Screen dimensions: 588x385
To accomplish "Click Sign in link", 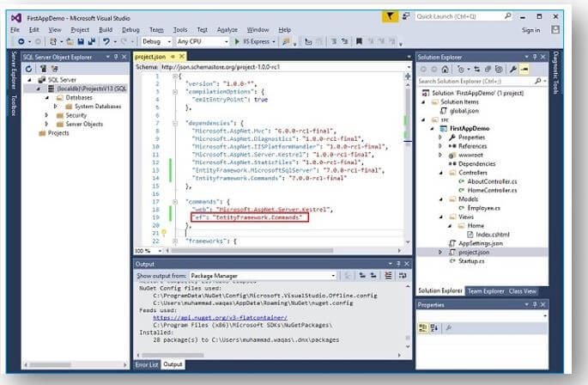I will 531,30.
